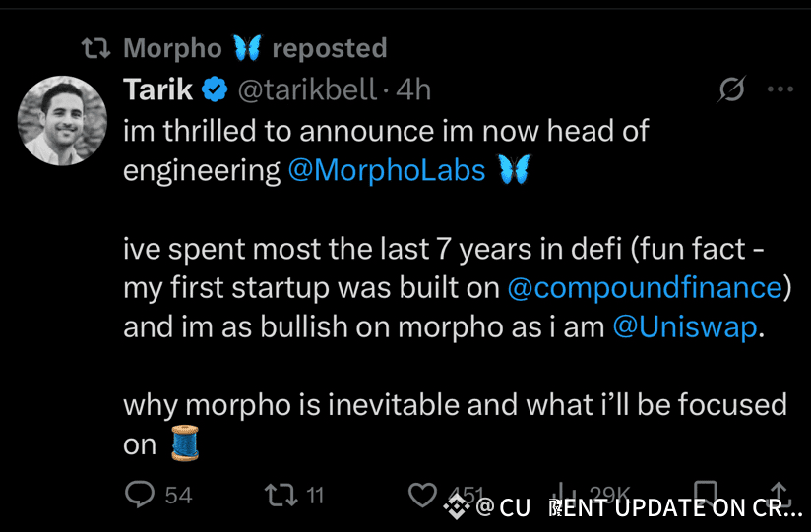Repost the tweet using the retweet icon
This screenshot has width=811, height=532.
coord(280,494)
